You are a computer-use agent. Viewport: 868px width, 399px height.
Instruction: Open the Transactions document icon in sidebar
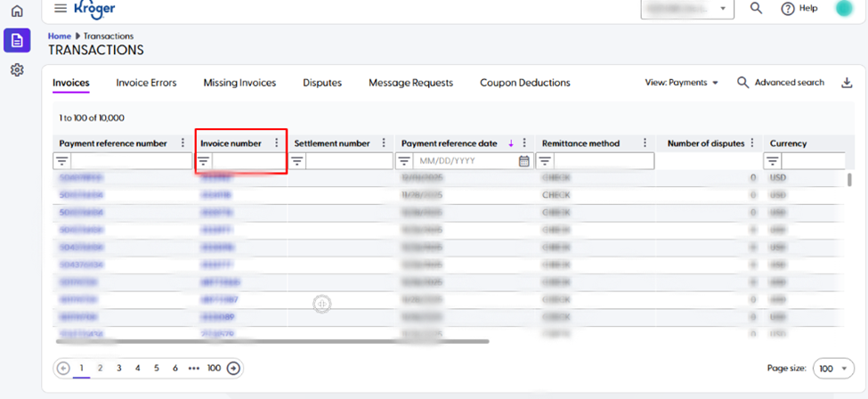(x=16, y=40)
